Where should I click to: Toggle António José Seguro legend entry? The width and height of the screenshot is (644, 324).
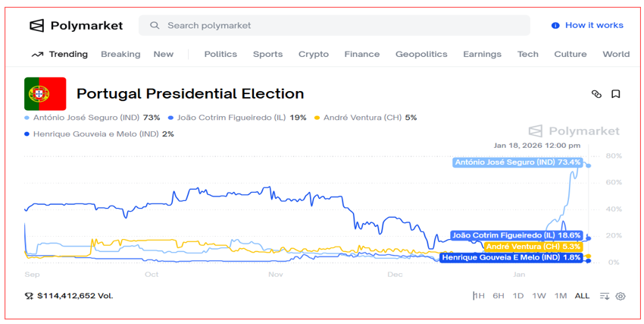click(92, 118)
